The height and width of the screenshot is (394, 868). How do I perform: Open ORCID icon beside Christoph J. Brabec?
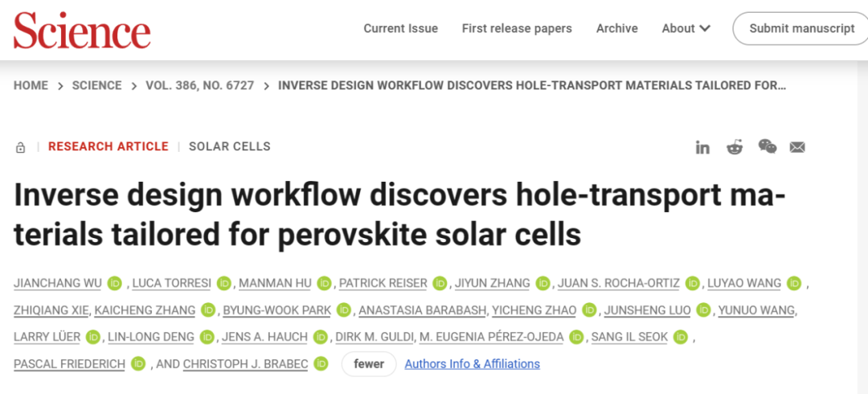(321, 364)
